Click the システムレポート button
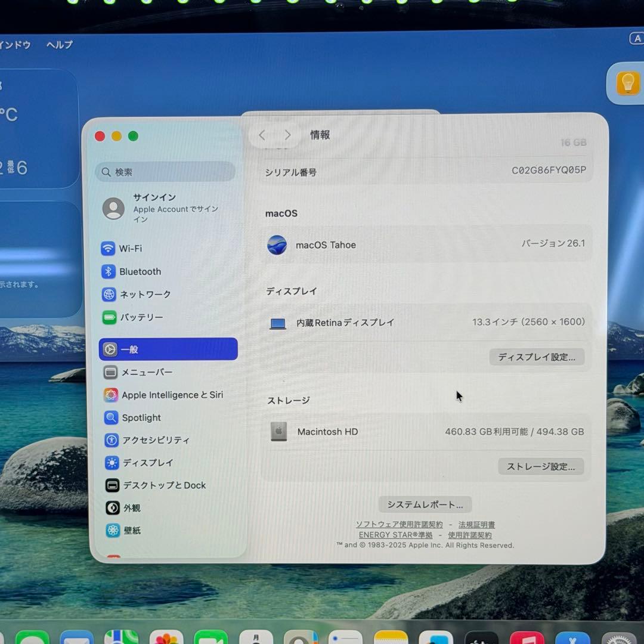 click(425, 504)
